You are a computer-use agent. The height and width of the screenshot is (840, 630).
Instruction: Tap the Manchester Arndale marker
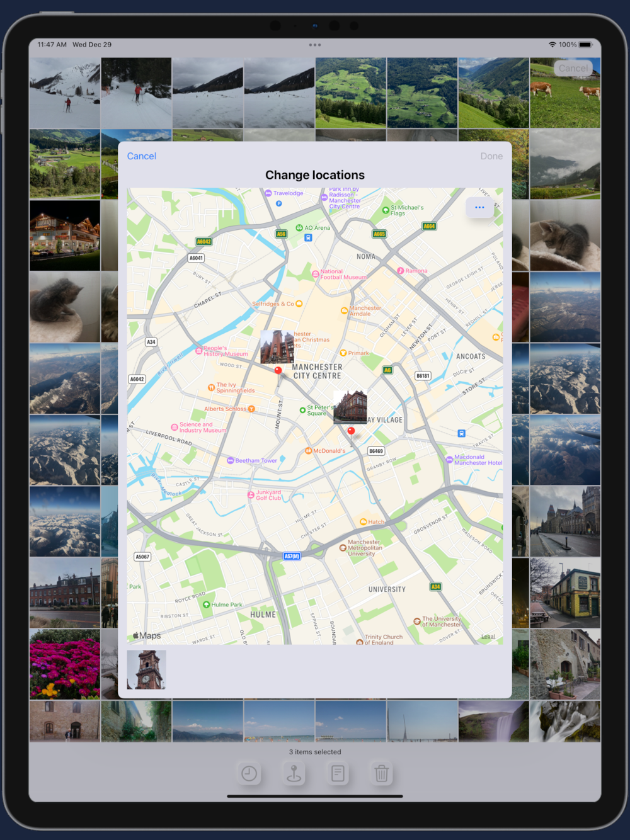pyautogui.click(x=344, y=310)
